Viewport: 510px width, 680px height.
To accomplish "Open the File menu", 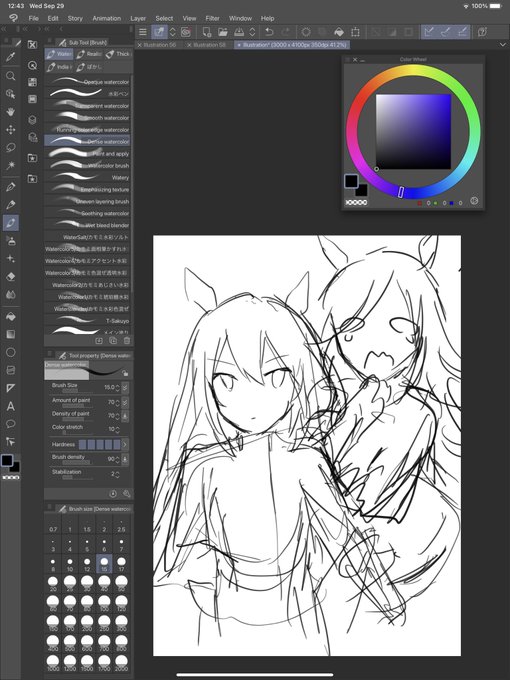I will pos(33,18).
